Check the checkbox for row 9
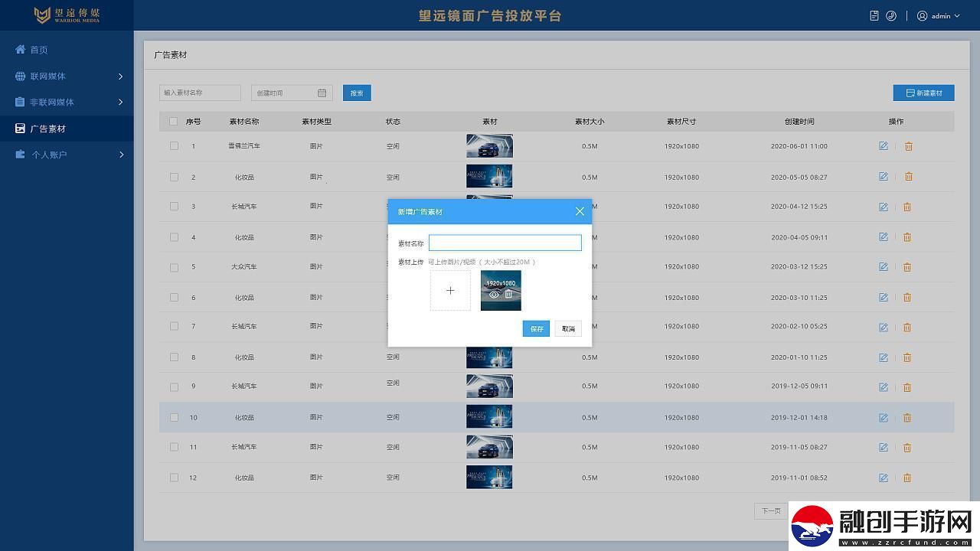Image resolution: width=980 pixels, height=551 pixels. coord(174,387)
